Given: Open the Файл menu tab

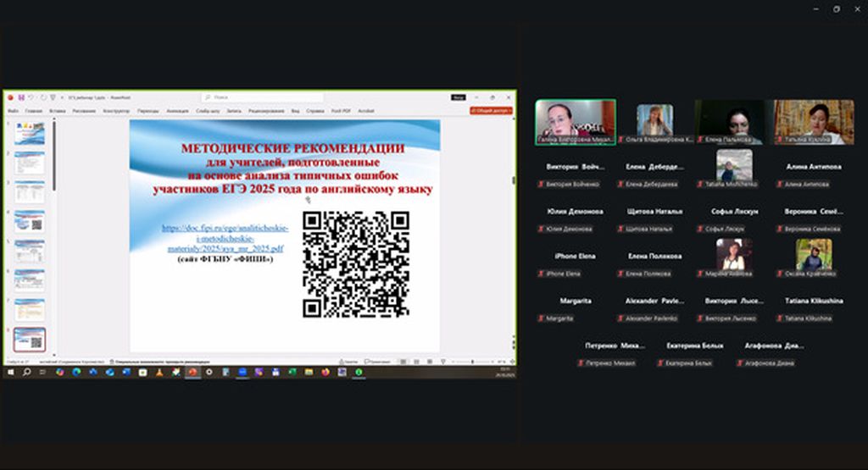Looking at the screenshot, I should click(14, 110).
